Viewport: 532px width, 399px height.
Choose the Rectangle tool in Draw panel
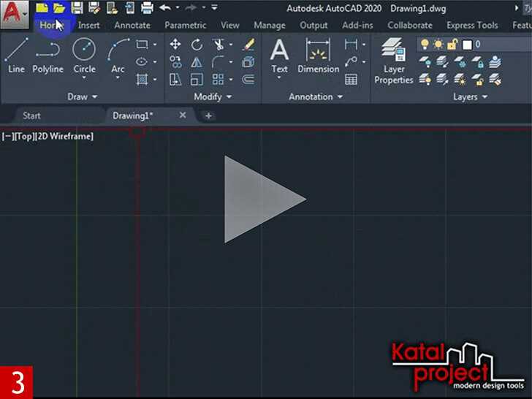point(142,45)
